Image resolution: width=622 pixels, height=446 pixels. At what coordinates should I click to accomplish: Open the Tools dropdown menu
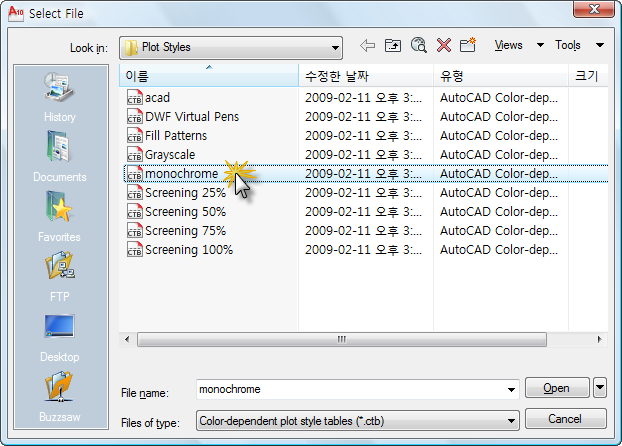[580, 45]
